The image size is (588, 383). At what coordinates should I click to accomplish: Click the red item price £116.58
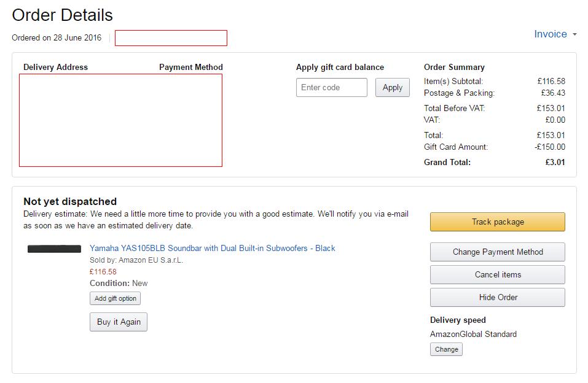pos(103,272)
